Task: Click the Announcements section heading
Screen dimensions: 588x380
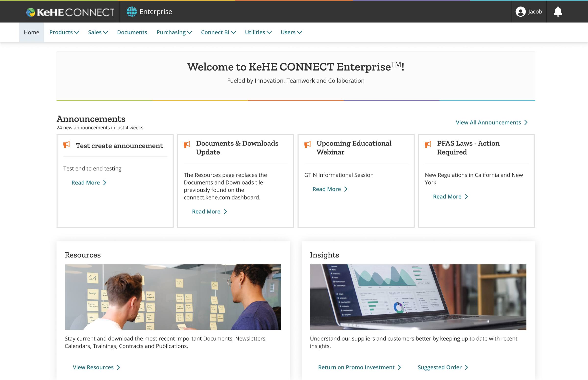Action: point(91,119)
